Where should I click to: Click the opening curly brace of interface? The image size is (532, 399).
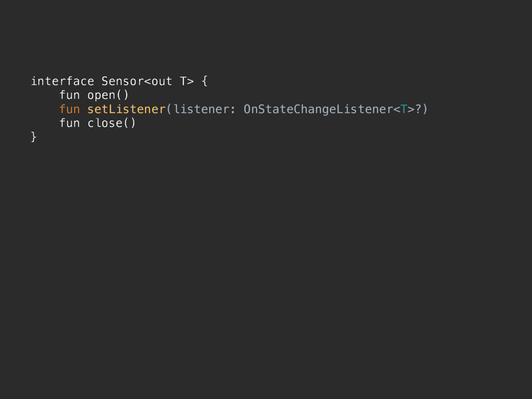(x=204, y=81)
